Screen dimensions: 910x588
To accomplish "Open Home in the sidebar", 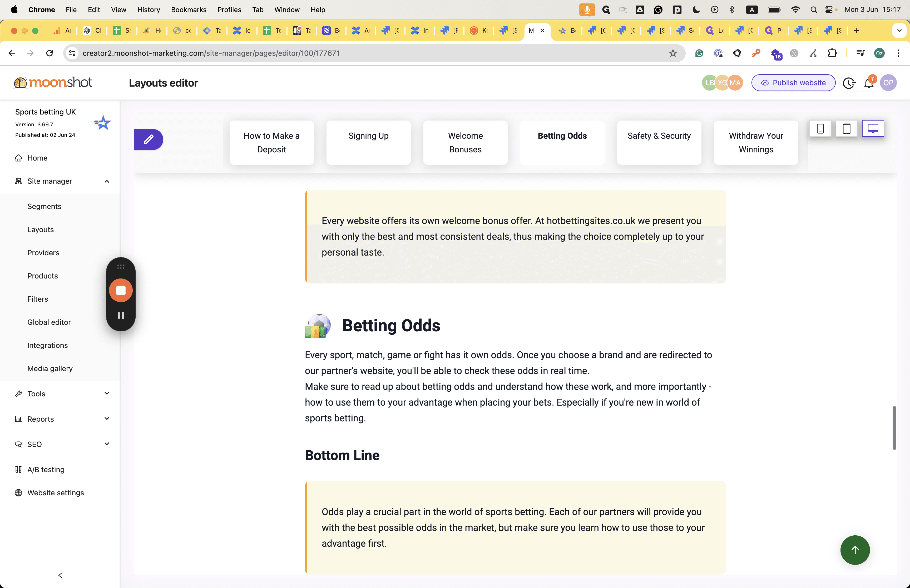I will click(37, 158).
